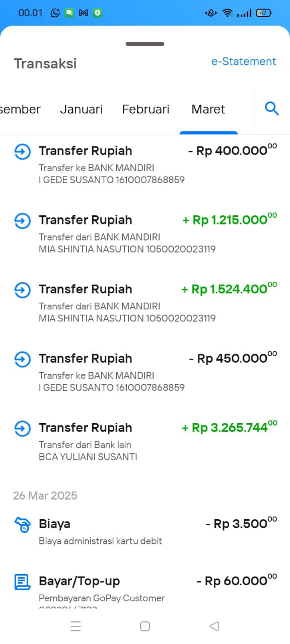Tap the bottom sheet drag handle
290x644 pixels.
tap(145, 44)
